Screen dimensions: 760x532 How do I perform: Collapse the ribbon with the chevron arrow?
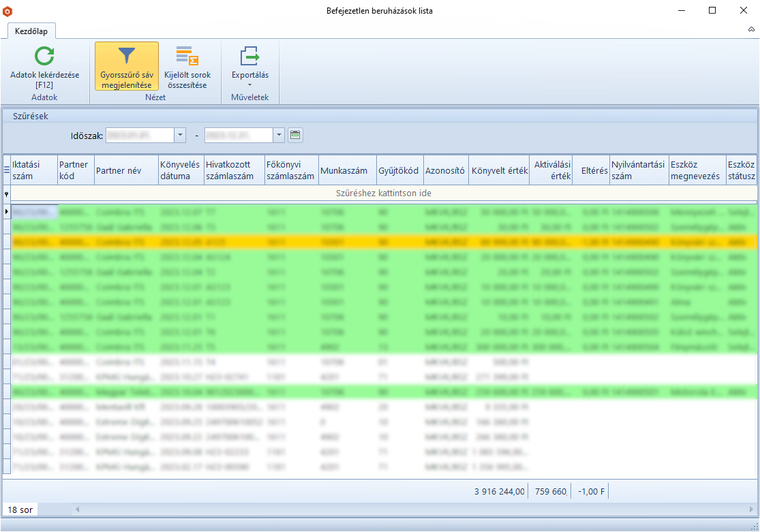click(x=751, y=30)
